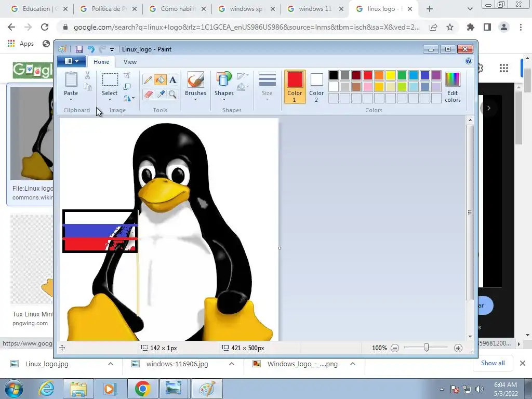Open Paint Help question mark icon

click(x=469, y=61)
